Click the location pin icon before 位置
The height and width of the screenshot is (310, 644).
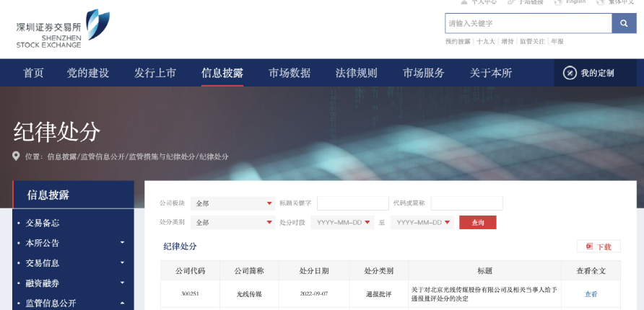coord(16,156)
